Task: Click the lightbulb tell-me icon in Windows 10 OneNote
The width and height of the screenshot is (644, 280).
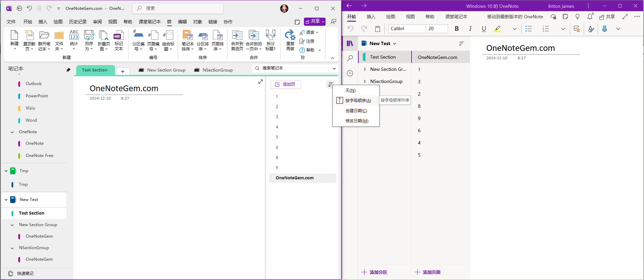Action: [x=578, y=17]
